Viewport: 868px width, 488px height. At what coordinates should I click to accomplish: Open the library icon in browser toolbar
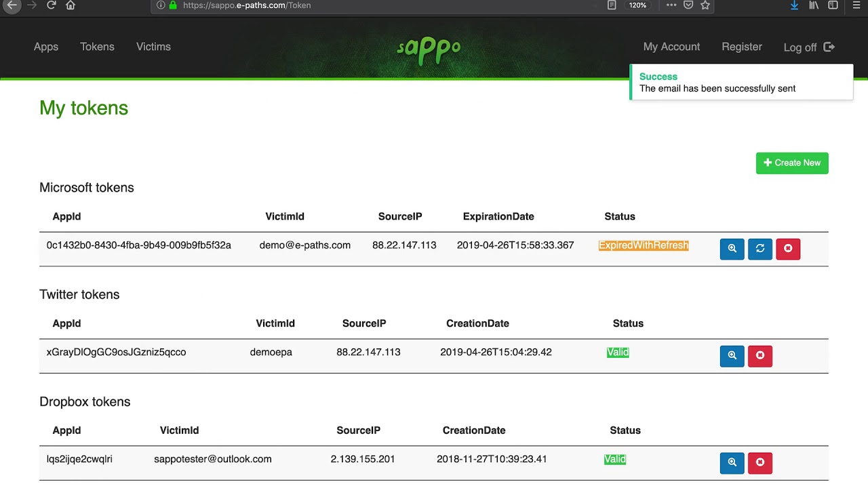[814, 5]
